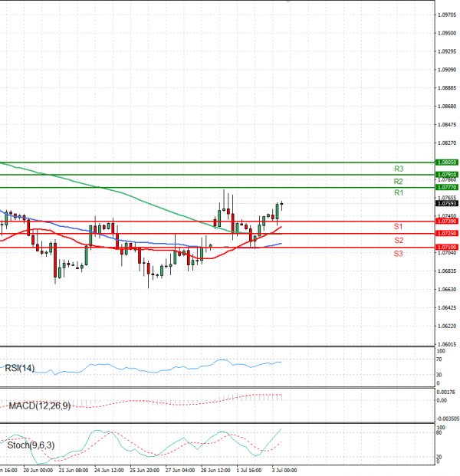The width and height of the screenshot is (460, 476).
Task: Click the 25 Jun 20:00 time label
Action: pyautogui.click(x=145, y=471)
